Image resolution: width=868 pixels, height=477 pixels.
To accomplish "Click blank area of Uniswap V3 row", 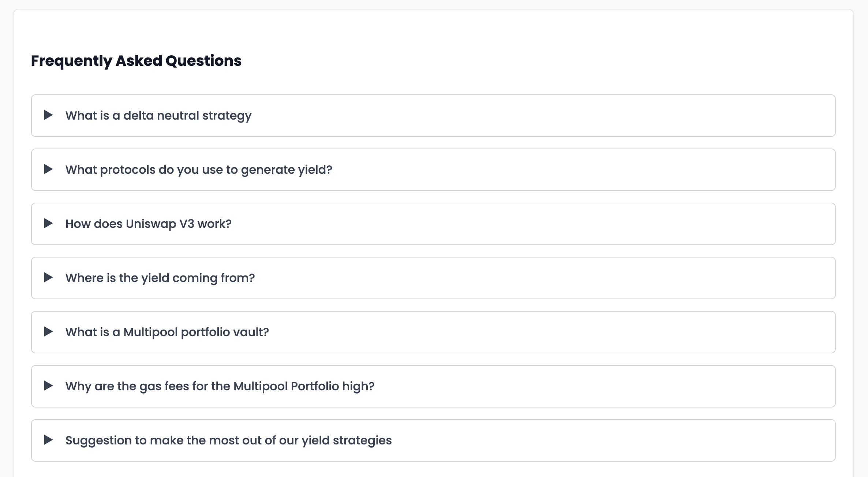I will [x=549, y=224].
